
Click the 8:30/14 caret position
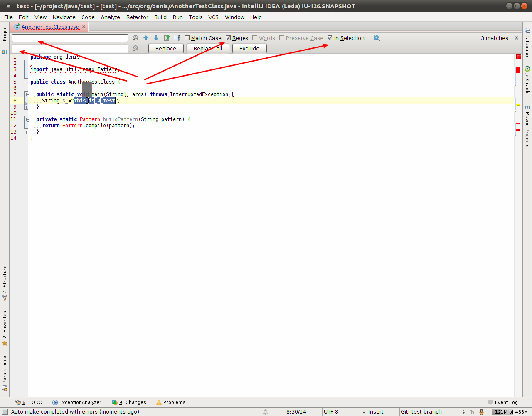[296, 412]
